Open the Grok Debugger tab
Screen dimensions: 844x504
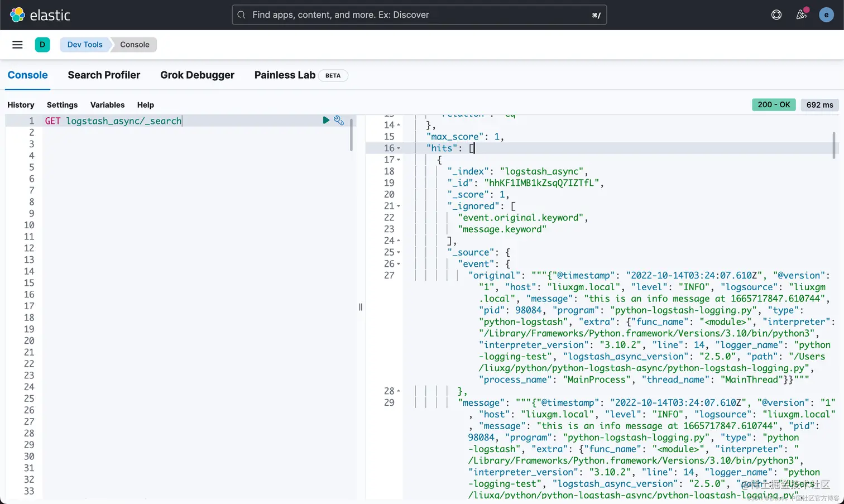click(x=197, y=75)
